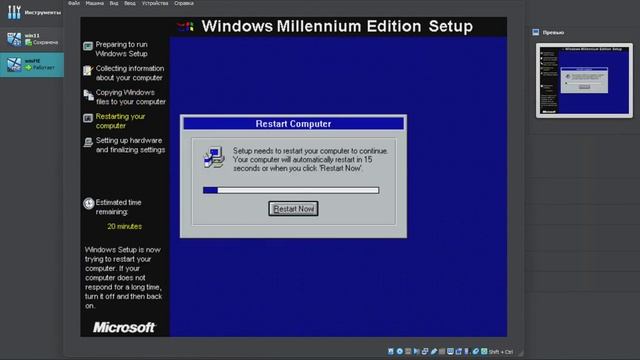
Task: Open the Файл menu
Action: pyautogui.click(x=74, y=3)
